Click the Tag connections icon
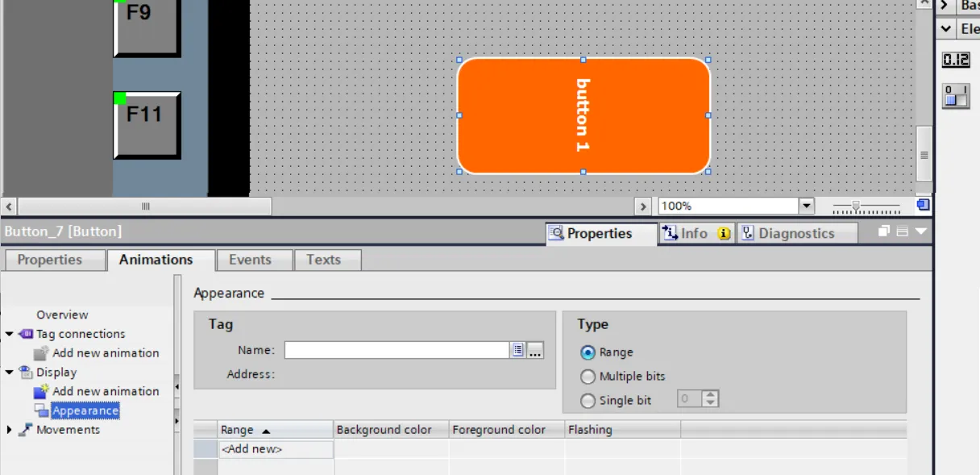 (x=25, y=334)
